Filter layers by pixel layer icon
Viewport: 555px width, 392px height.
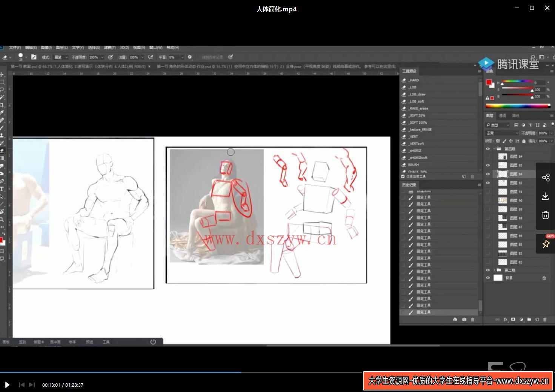516,125
